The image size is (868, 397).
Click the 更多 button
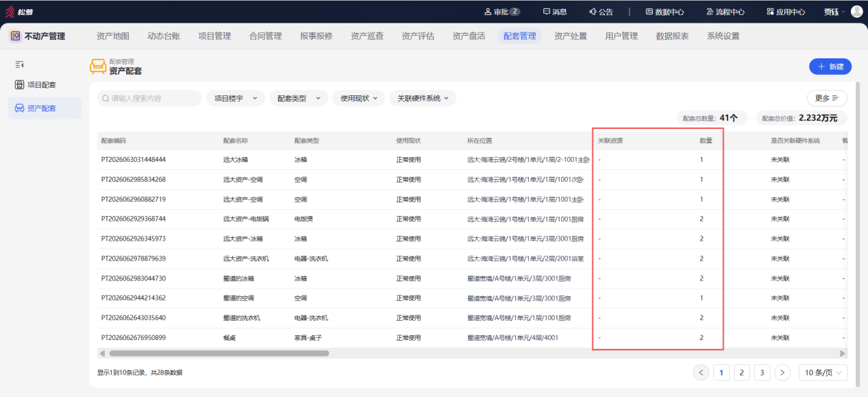click(x=827, y=98)
